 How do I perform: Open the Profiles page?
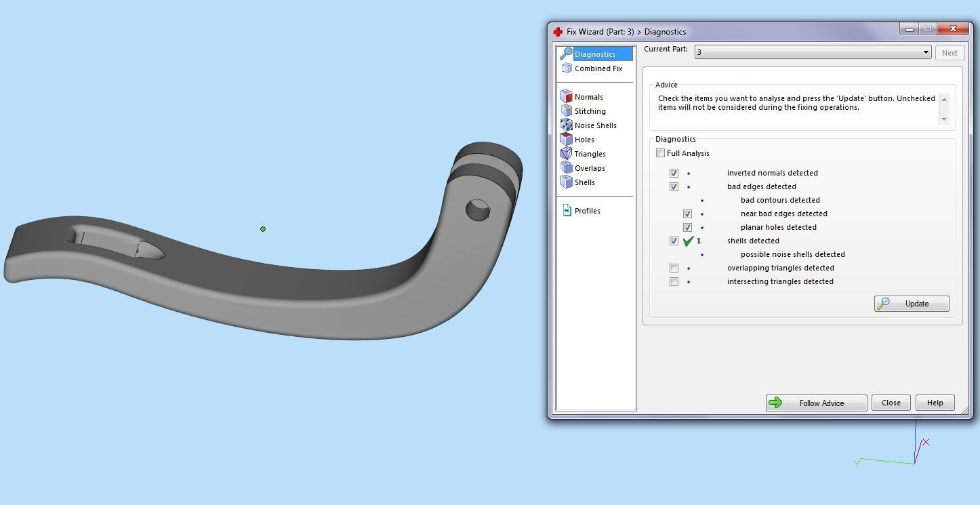coord(588,211)
